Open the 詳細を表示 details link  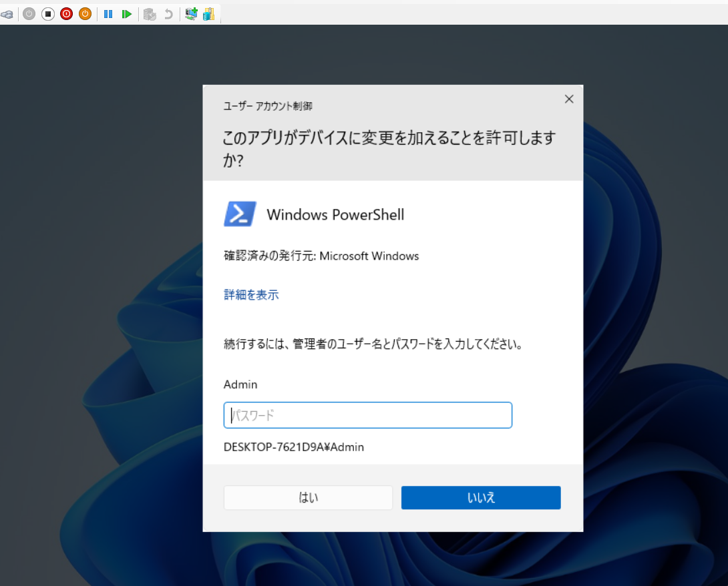click(x=251, y=294)
